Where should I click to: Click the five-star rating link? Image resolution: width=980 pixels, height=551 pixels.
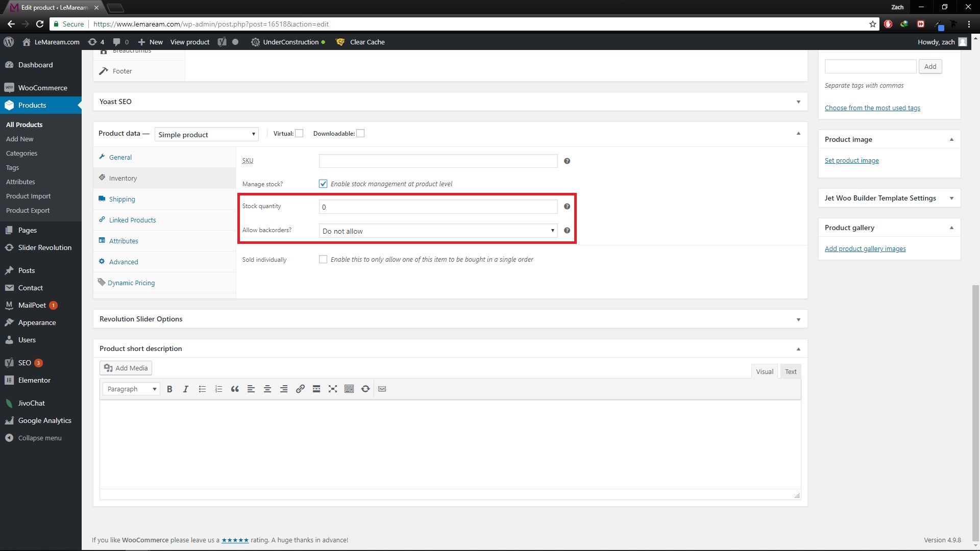click(x=235, y=540)
